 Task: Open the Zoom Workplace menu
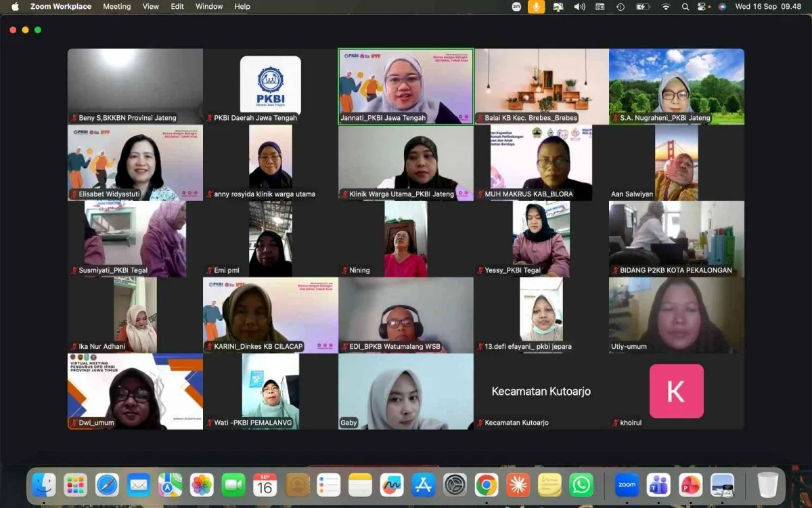click(x=61, y=7)
